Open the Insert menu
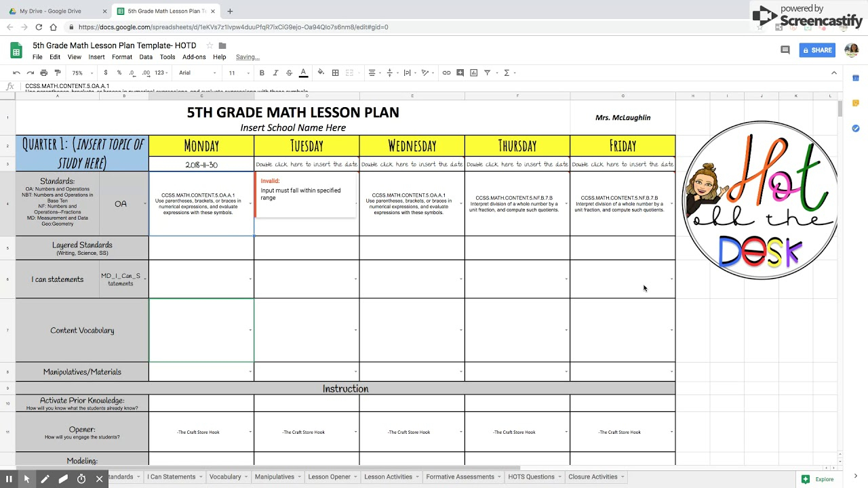This screenshot has height=488, width=868. pyautogui.click(x=96, y=57)
